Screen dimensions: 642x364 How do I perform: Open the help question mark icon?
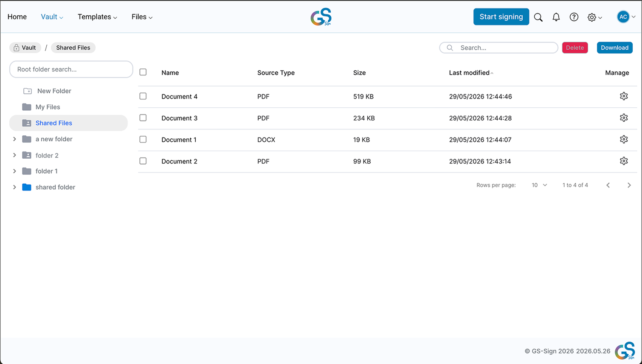[x=574, y=17]
